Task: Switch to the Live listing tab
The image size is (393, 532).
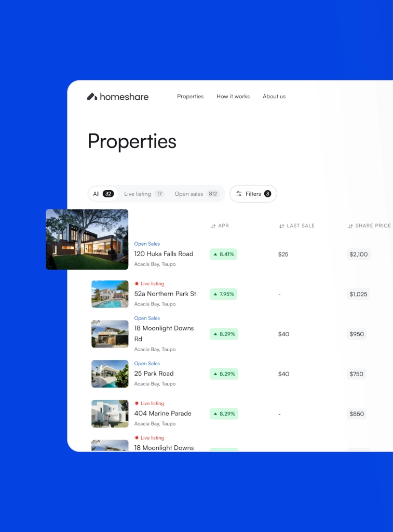Action: 143,194
